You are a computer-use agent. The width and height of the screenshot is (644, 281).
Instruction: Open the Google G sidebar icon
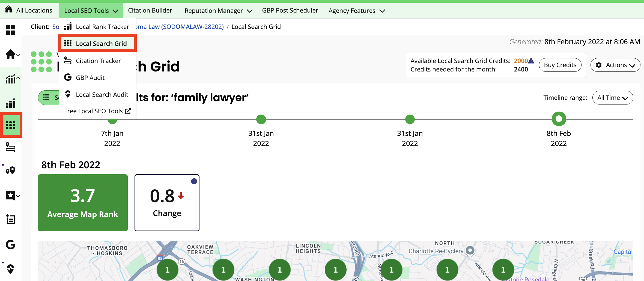tap(11, 244)
